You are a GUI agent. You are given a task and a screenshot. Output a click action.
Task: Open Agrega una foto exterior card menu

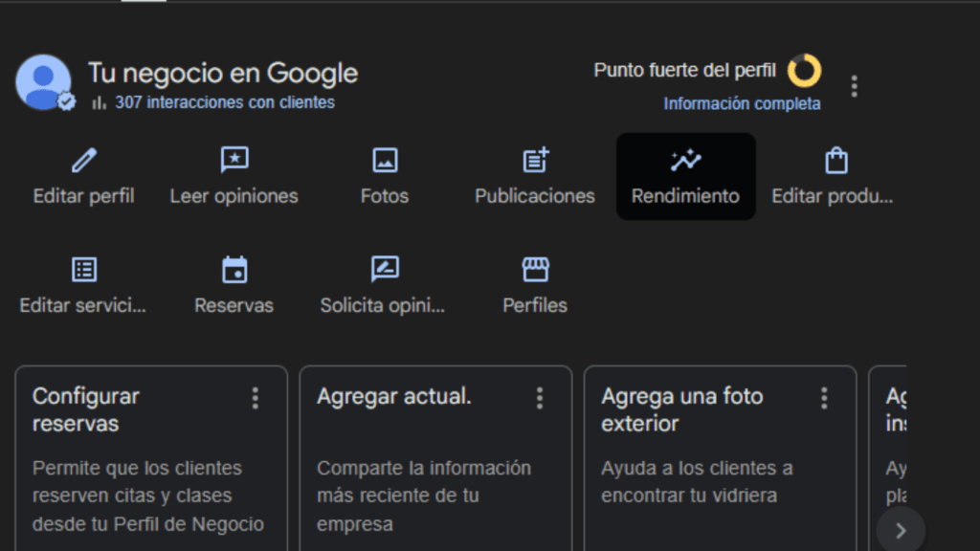(824, 398)
